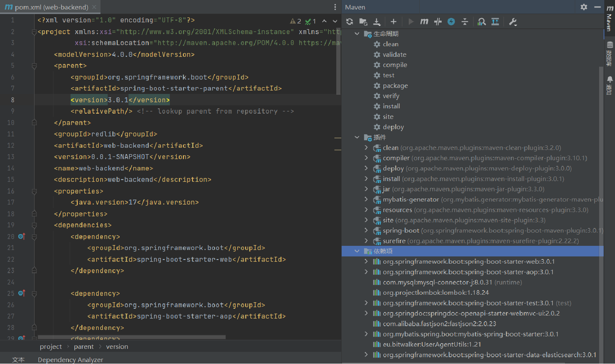Select the deploy lifecycle goal

pos(393,127)
